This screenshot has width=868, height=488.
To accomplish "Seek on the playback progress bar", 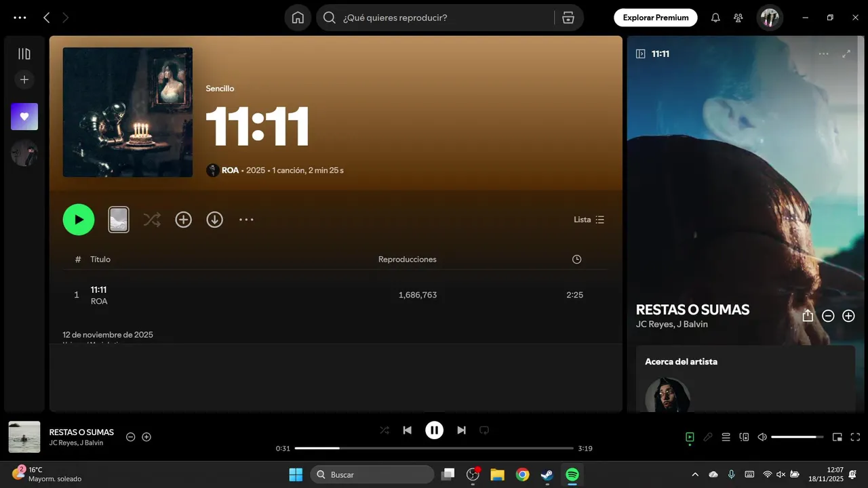I will pyautogui.click(x=434, y=448).
